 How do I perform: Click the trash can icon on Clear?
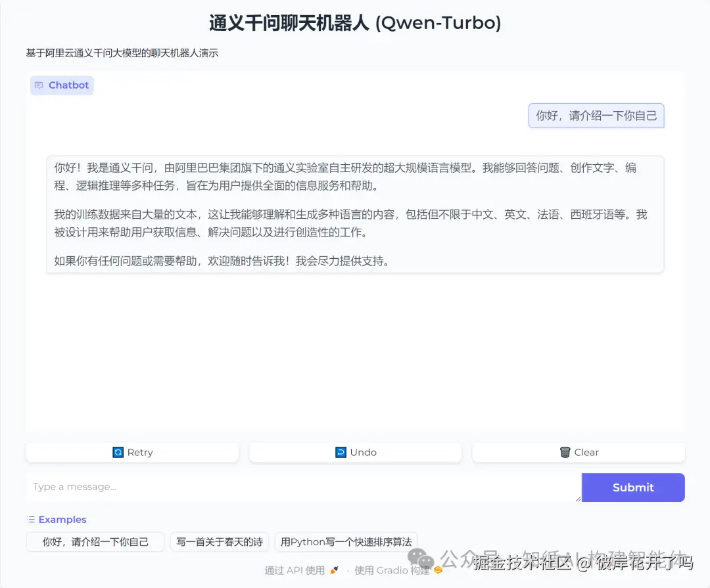coord(565,452)
